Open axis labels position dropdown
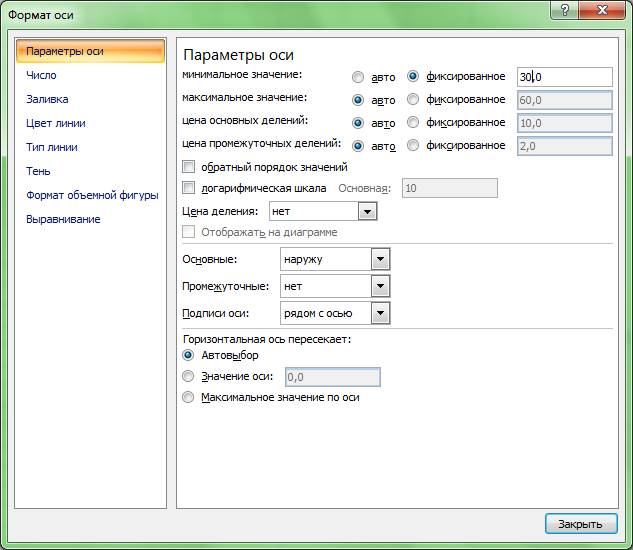 pos(379,314)
